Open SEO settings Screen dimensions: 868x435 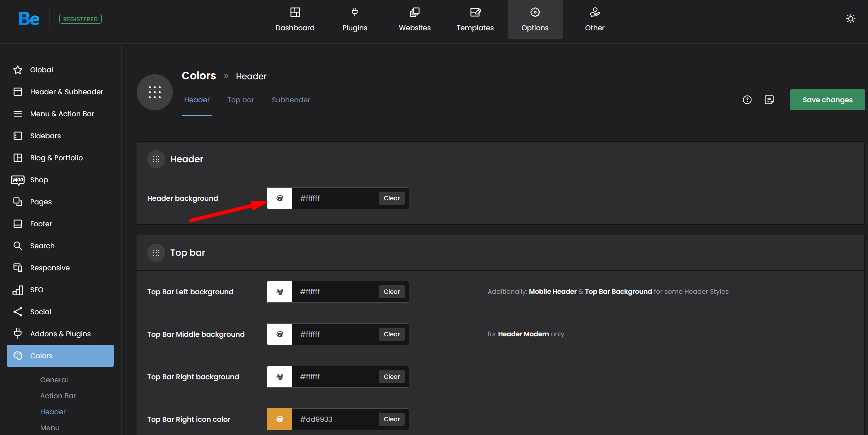(x=60, y=290)
